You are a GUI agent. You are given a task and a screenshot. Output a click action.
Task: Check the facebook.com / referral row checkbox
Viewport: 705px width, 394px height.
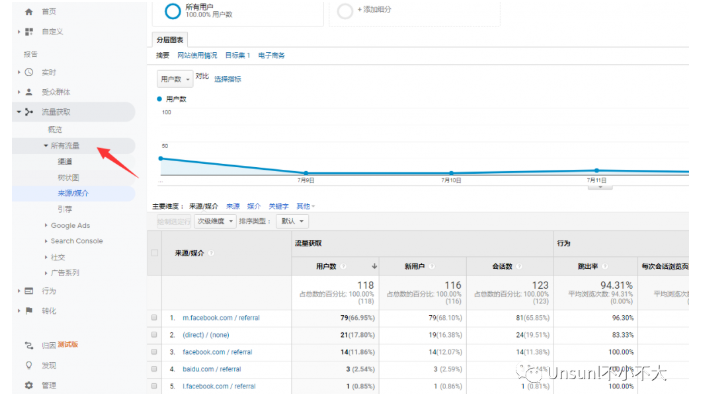pos(154,352)
